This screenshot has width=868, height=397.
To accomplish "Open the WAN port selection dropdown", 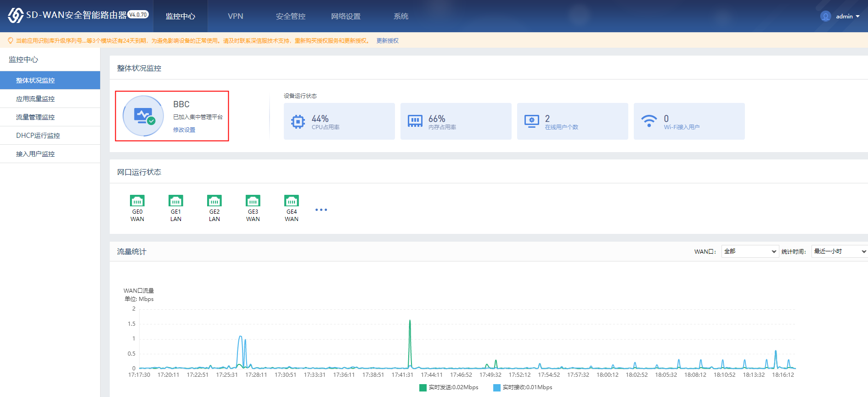I will pos(750,251).
